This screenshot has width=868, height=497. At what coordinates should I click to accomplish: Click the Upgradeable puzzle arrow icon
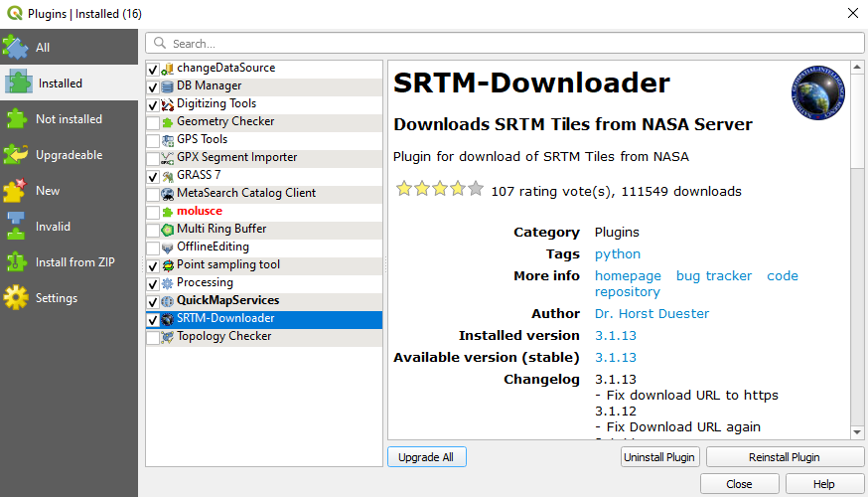[x=16, y=155]
